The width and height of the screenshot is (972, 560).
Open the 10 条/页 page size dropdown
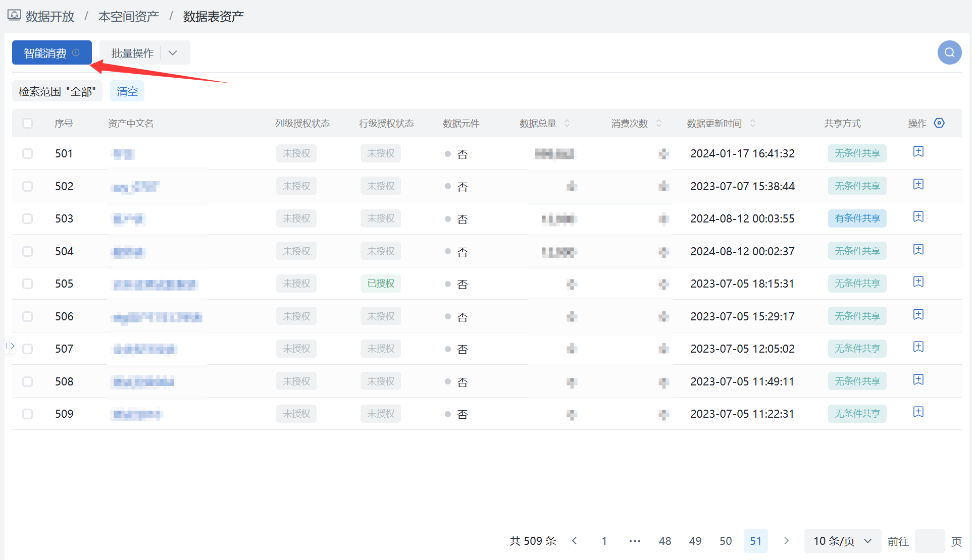[842, 541]
